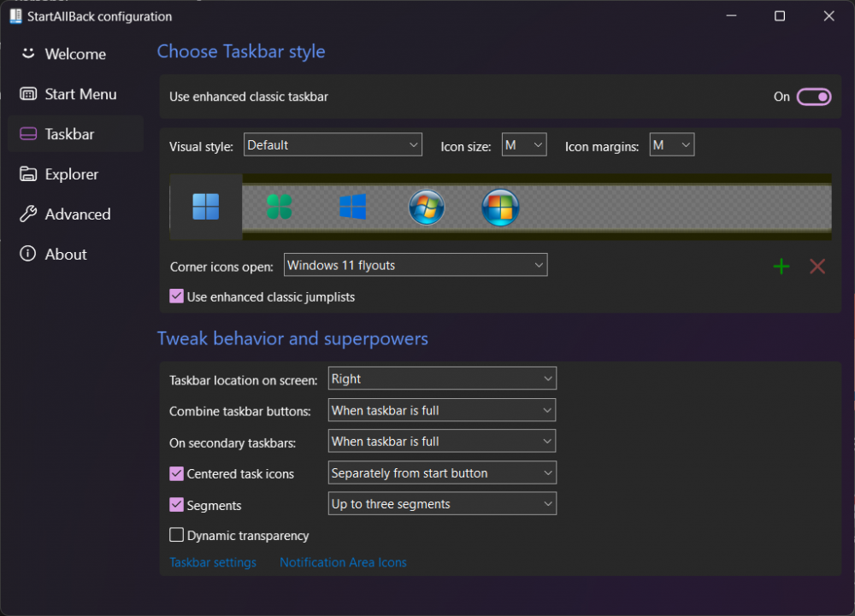Open the Icon size dropdown

point(523,145)
